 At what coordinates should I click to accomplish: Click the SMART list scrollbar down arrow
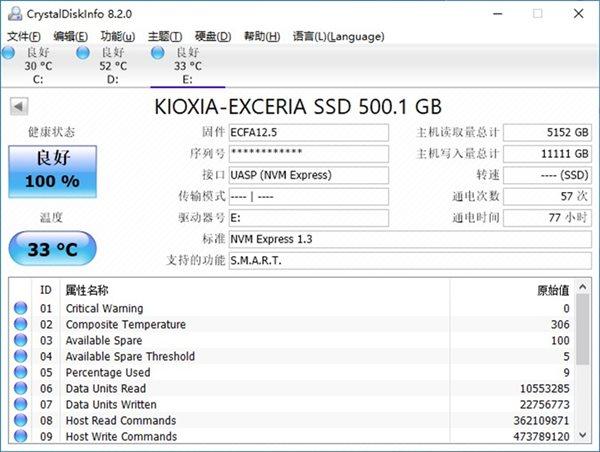(x=583, y=436)
